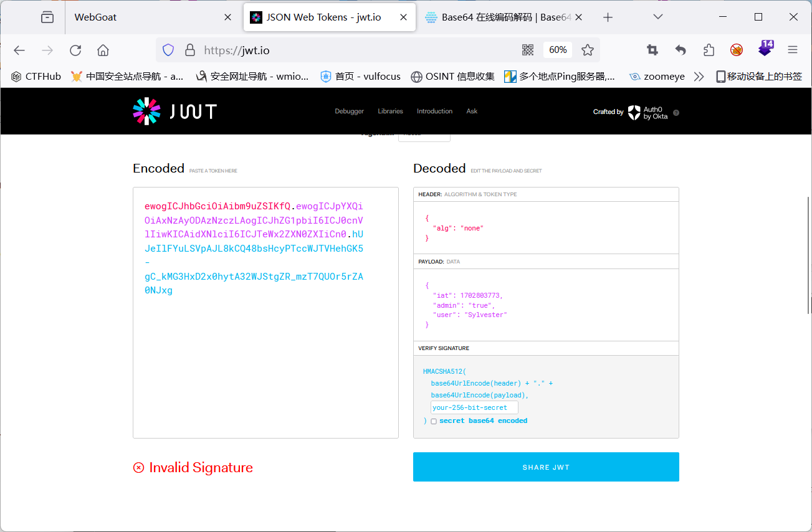Reset the 60% zoom level badge
812x532 pixels.
558,50
